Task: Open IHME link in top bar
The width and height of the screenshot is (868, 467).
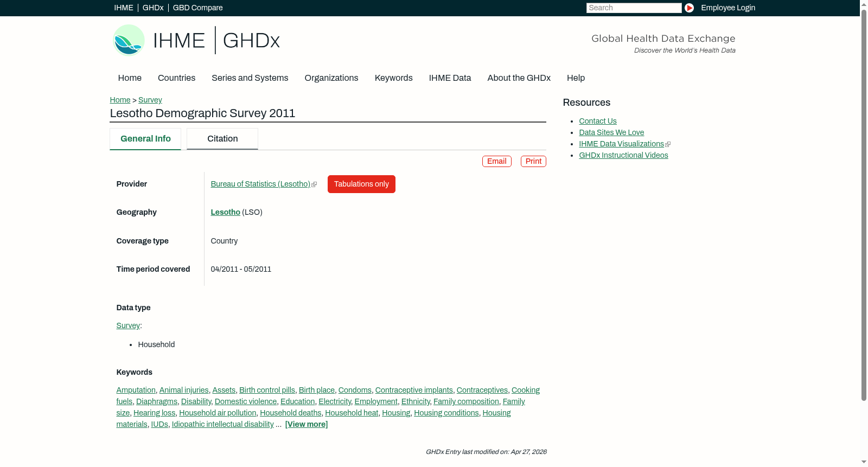Action: coord(124,8)
